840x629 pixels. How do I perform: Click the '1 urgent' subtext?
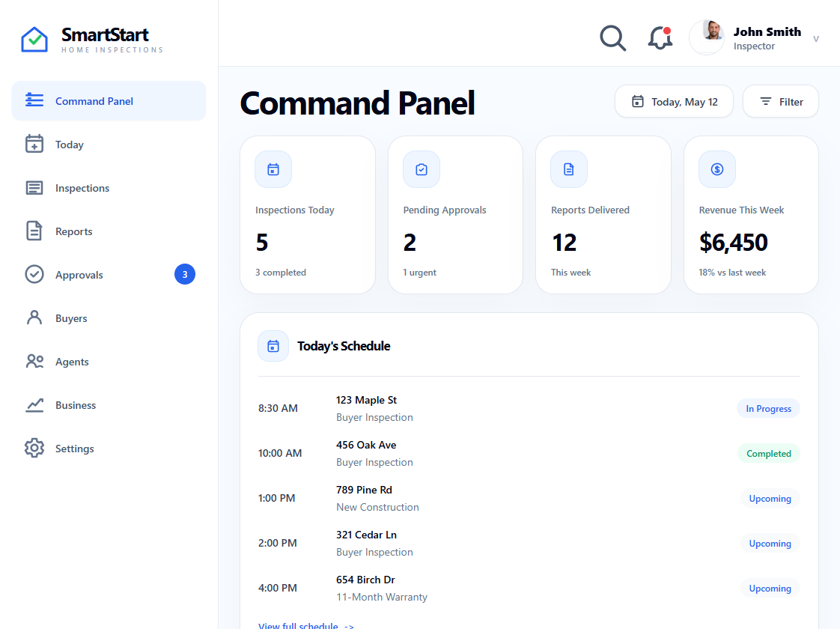coord(419,272)
